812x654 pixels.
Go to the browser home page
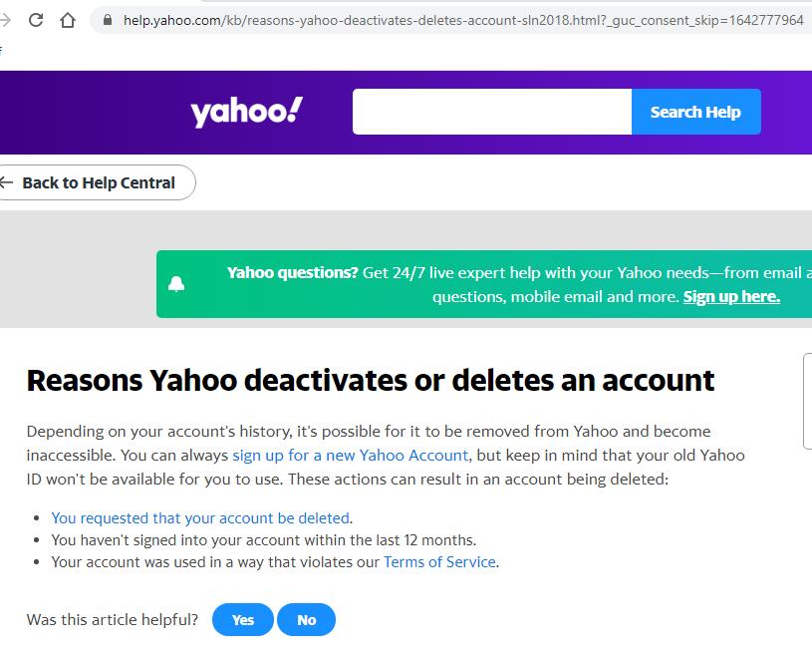tap(68, 20)
